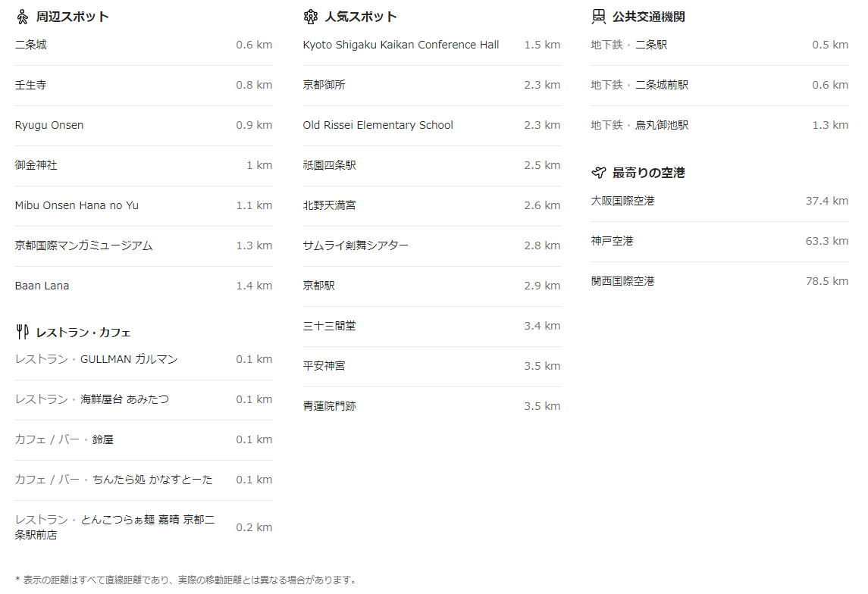Click the 関西国際空港 entry
Screen dimensions: 868x594
coord(719,282)
